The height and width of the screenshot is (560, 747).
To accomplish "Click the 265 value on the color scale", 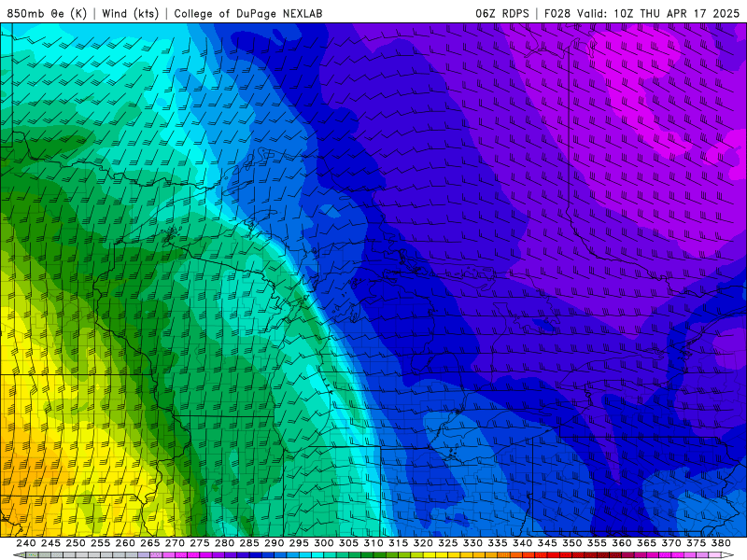I will click(150, 543).
